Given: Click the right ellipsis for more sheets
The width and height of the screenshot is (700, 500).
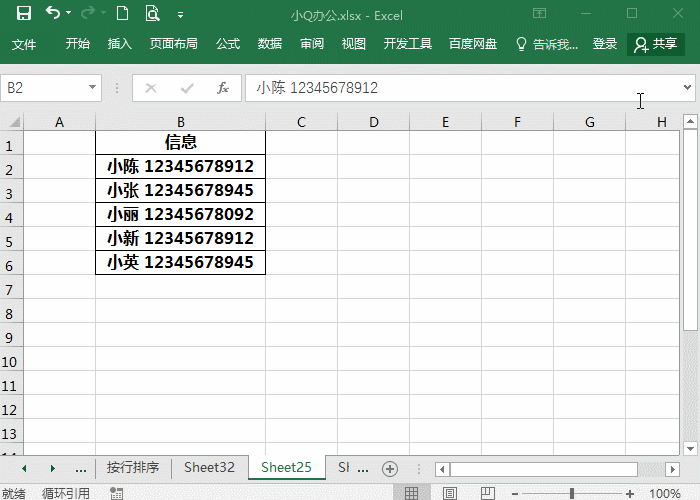Looking at the screenshot, I should click(363, 470).
